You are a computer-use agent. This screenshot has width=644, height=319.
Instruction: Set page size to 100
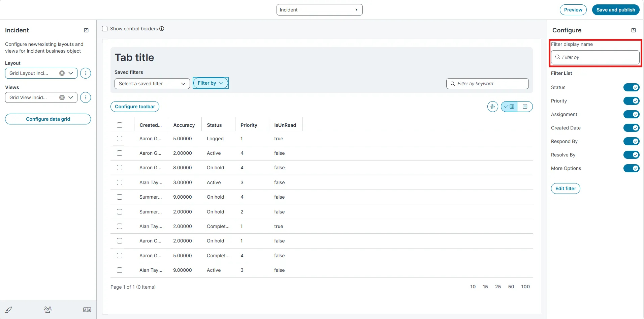point(525,287)
